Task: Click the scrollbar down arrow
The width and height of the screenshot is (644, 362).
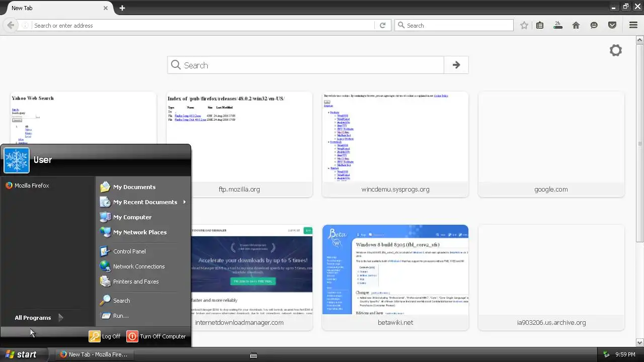Action: pos(640,342)
